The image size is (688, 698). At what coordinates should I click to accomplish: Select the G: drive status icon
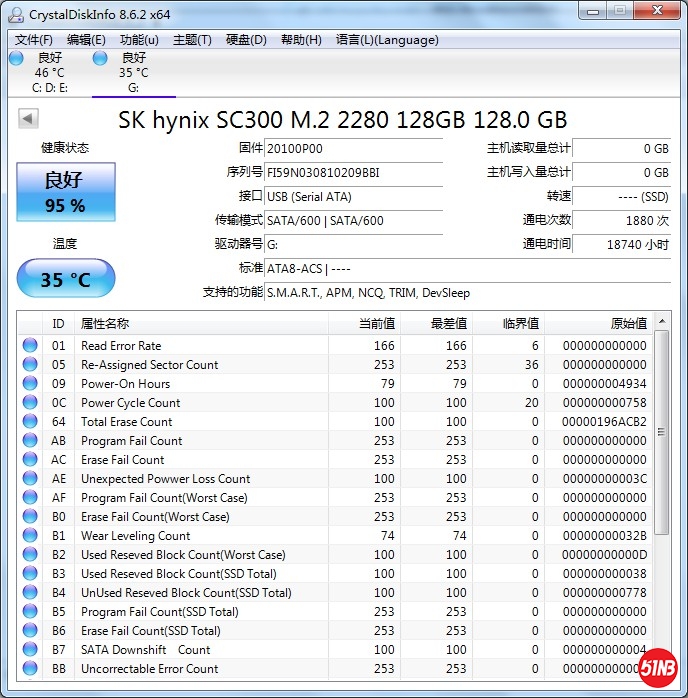coord(100,59)
